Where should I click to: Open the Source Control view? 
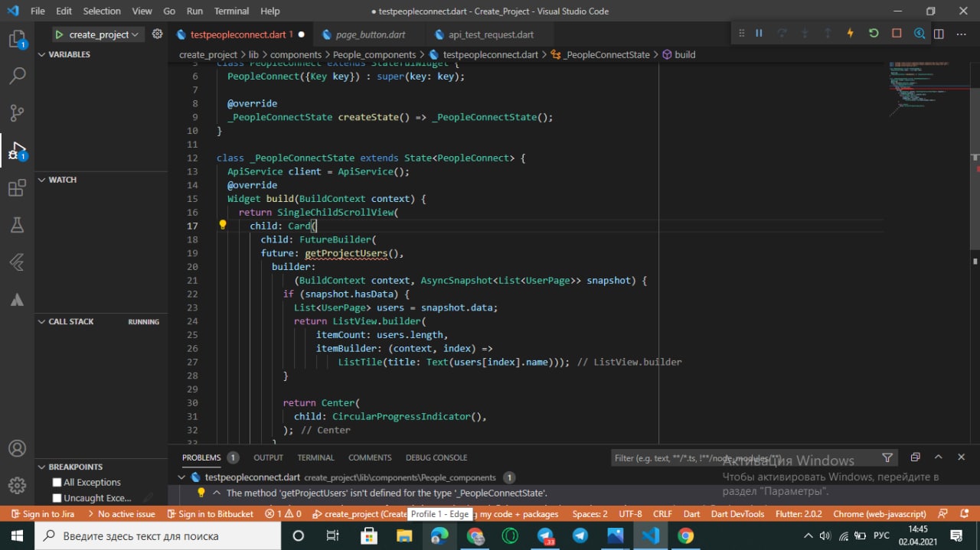tap(17, 113)
